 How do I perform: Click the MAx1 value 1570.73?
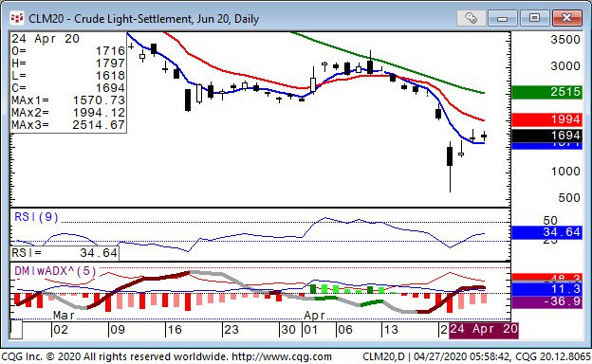click(99, 100)
